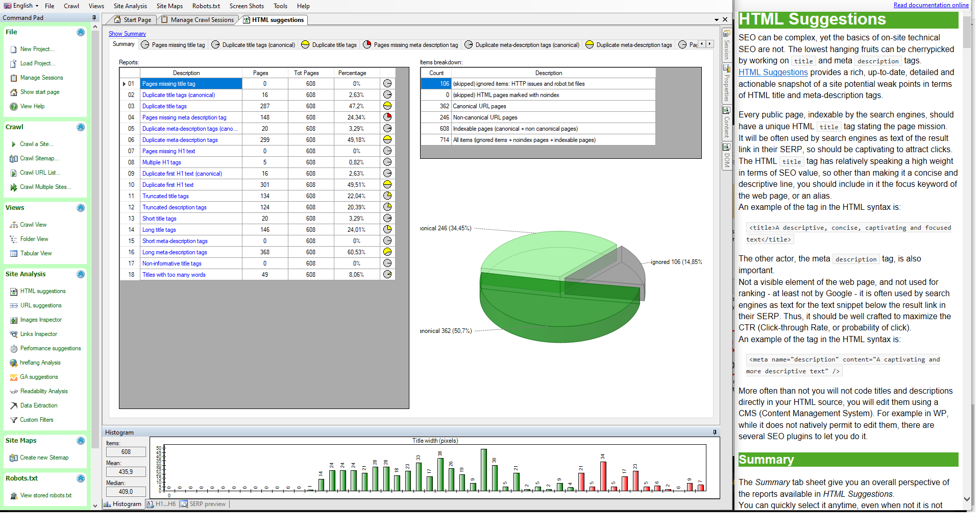The width and height of the screenshot is (980, 529).
Task: Click the yellow pie indicator for Long meta-description row
Action: 387,252
